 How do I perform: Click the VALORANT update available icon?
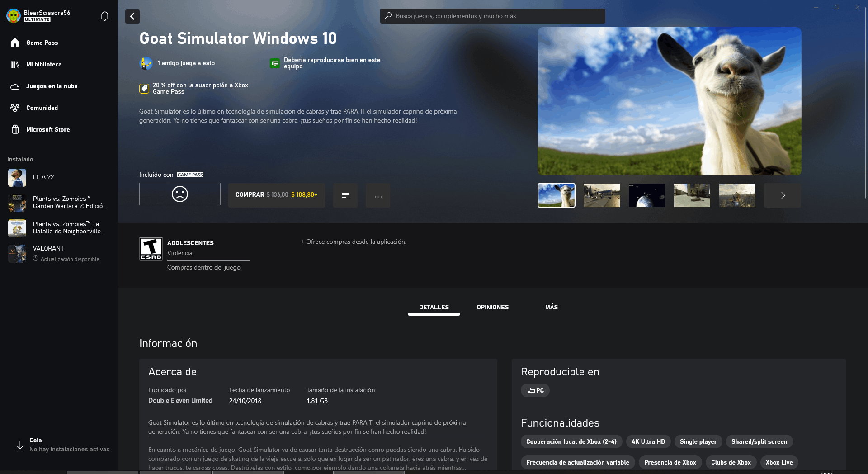(x=36, y=258)
